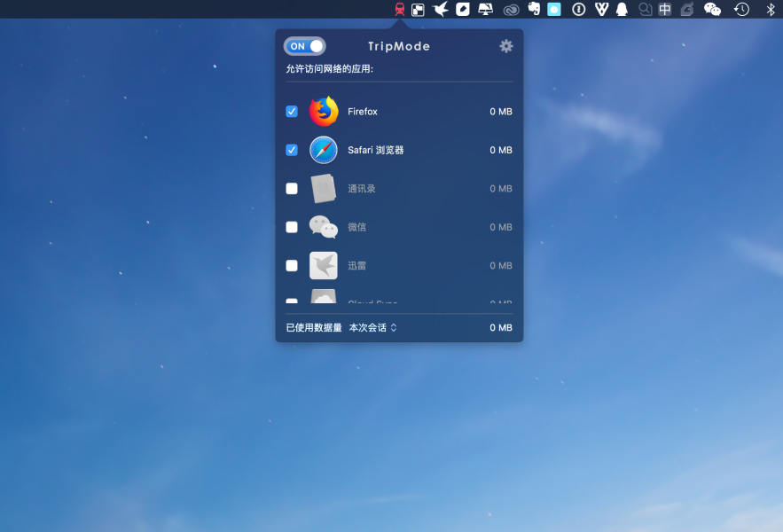The height and width of the screenshot is (532, 783).
Task: Click 微信's 0 MB data usage
Action: 501,227
